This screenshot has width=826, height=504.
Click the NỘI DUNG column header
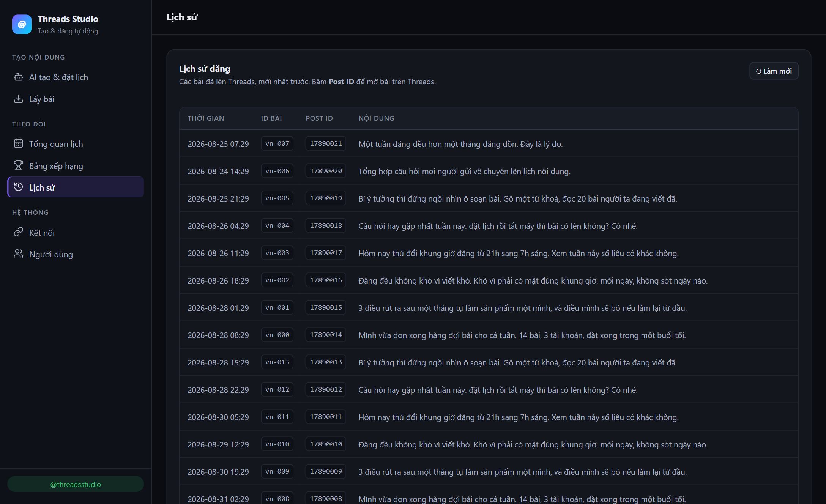[x=376, y=118]
